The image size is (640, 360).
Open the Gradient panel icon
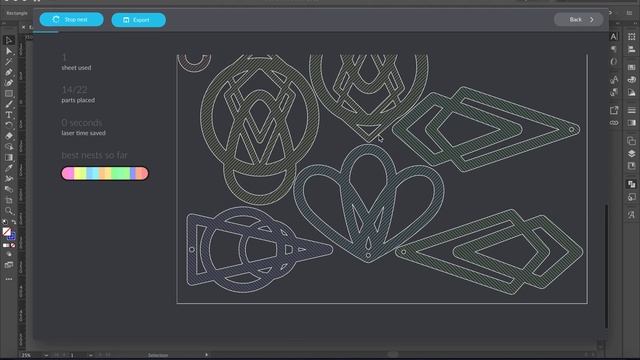click(x=631, y=123)
